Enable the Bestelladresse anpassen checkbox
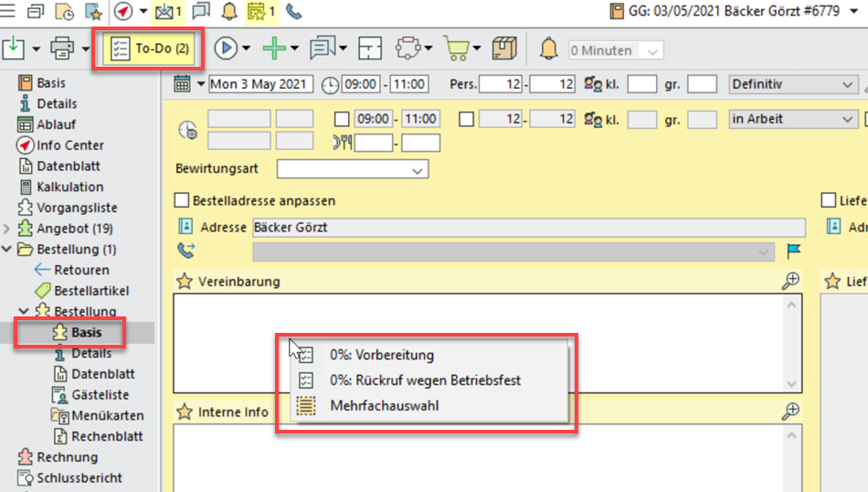Viewport: 868px width, 492px height. click(x=181, y=200)
